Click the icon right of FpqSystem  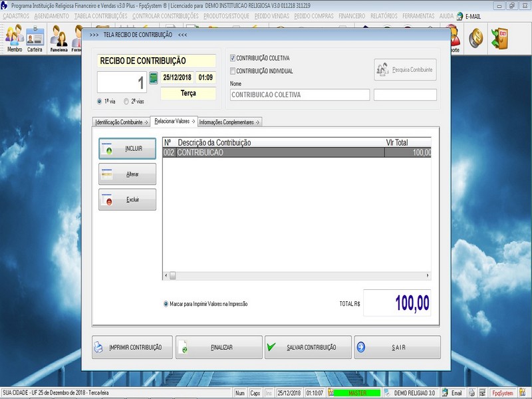[x=523, y=393]
